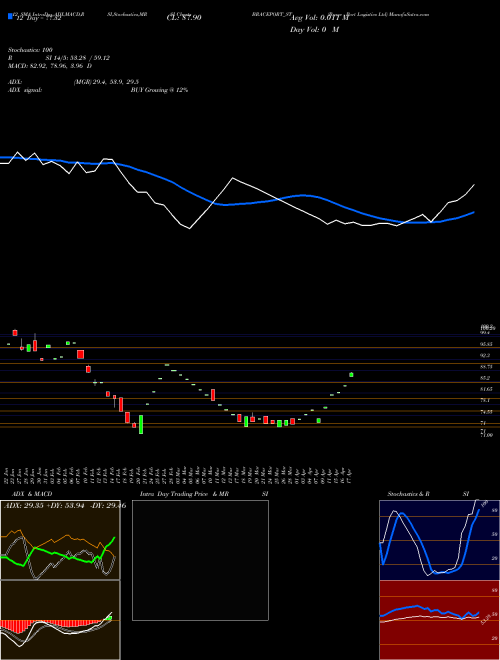Open the dark blue Stochastics chart panel
500x660 pixels.
coord(439,540)
